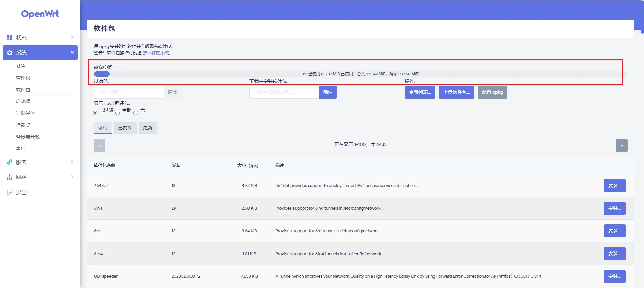Open the 重启 submenu item

pos(21,148)
